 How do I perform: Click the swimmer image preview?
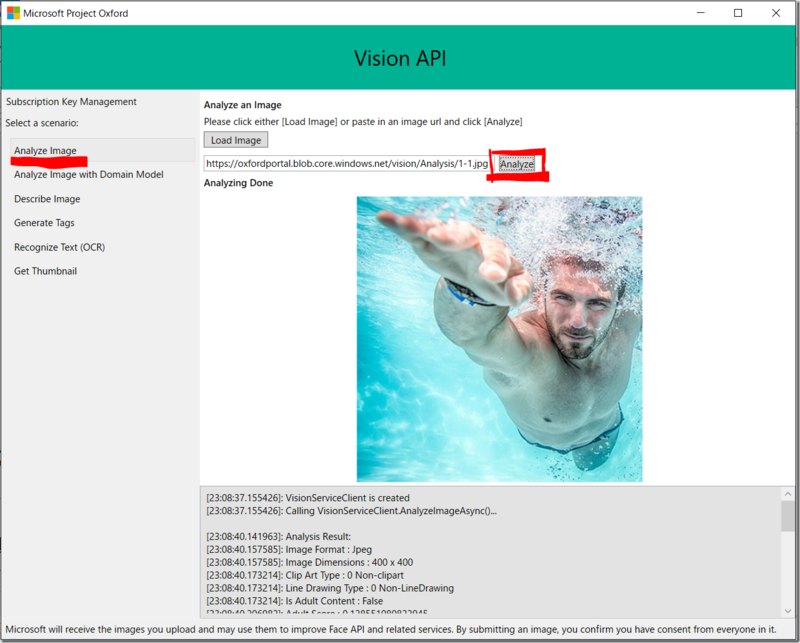pyautogui.click(x=499, y=339)
